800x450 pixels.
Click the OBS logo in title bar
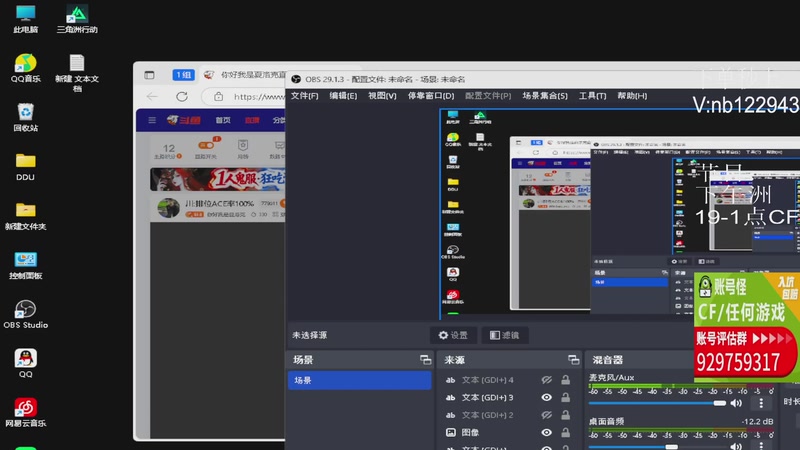(296, 79)
